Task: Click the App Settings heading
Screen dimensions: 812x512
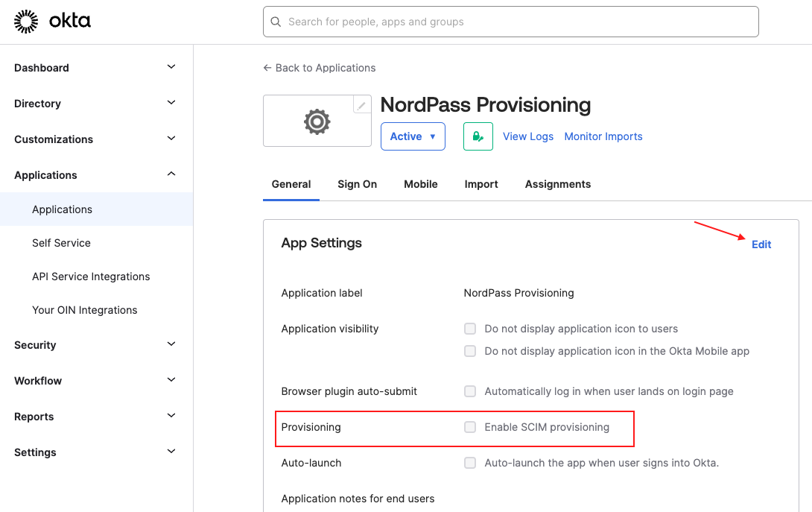Action: [x=322, y=243]
